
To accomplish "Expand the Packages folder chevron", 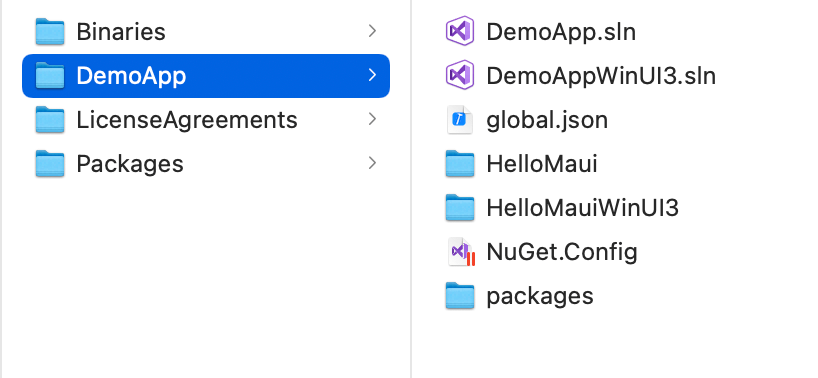I will tap(372, 163).
